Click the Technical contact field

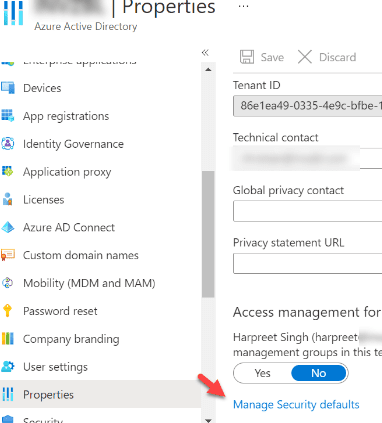307,158
